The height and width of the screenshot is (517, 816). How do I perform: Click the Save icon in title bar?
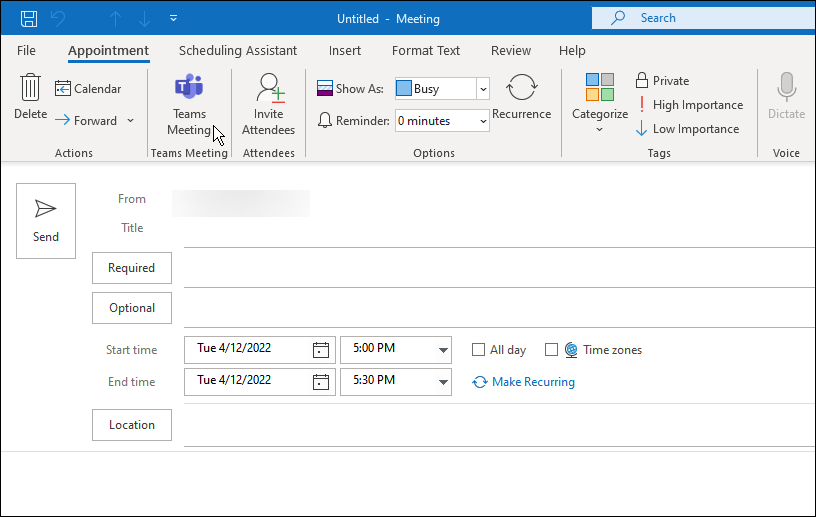point(29,18)
